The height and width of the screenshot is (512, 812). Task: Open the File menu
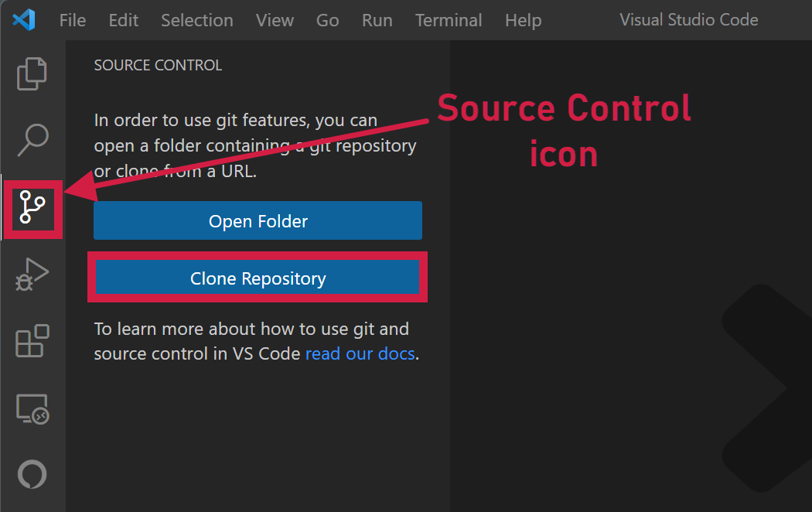[73, 20]
